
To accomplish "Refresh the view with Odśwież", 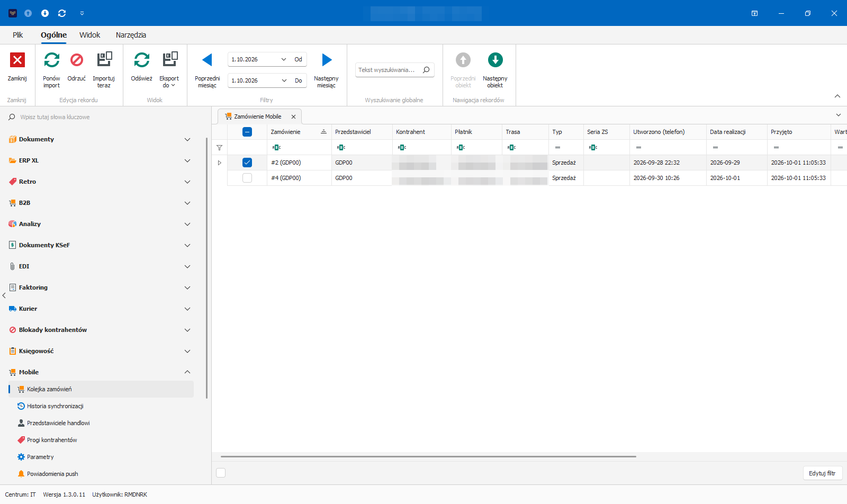I will [x=141, y=67].
